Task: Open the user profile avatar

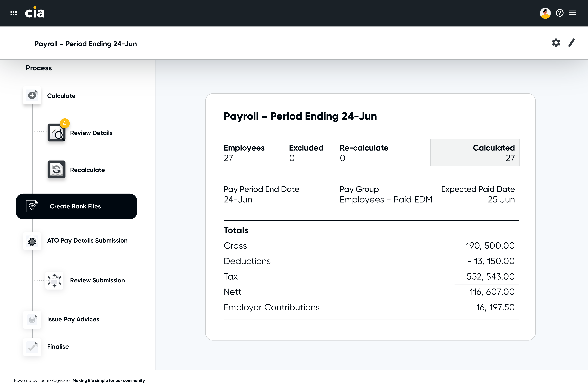Action: [x=545, y=13]
